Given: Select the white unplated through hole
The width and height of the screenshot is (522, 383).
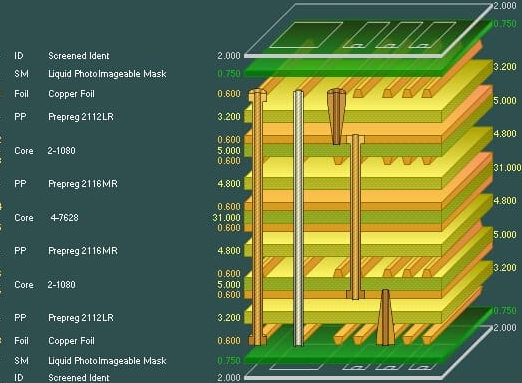Looking at the screenshot, I should (298, 218).
